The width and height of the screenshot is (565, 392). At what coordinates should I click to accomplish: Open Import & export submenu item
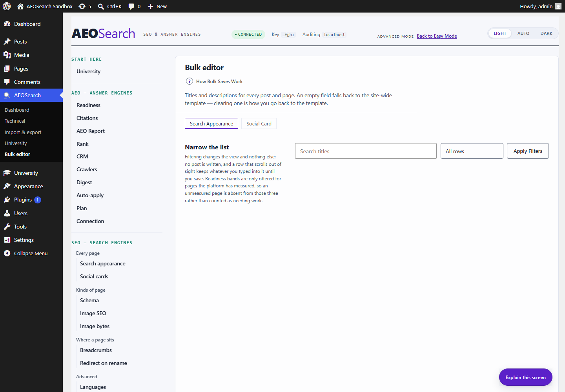pyautogui.click(x=23, y=132)
